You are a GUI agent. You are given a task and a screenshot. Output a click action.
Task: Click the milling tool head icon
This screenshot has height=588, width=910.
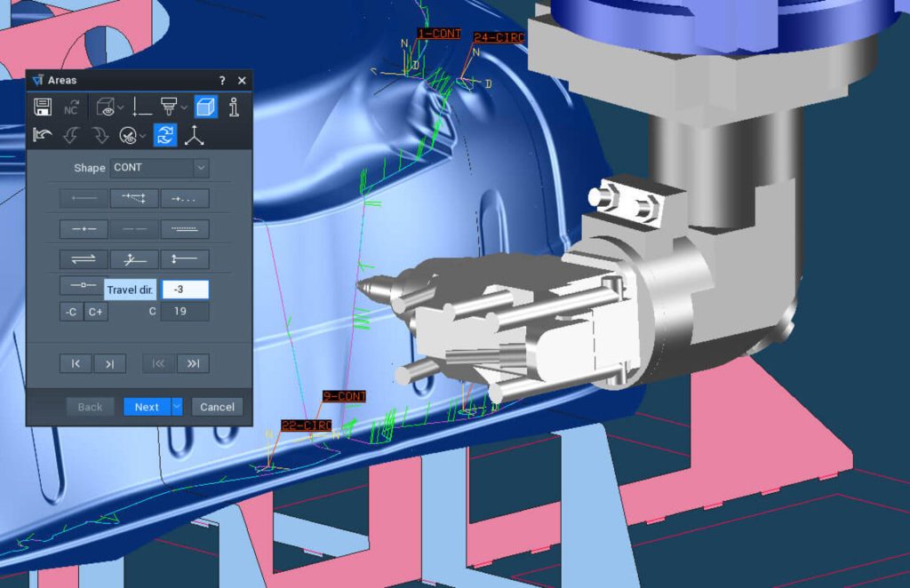[x=168, y=107]
